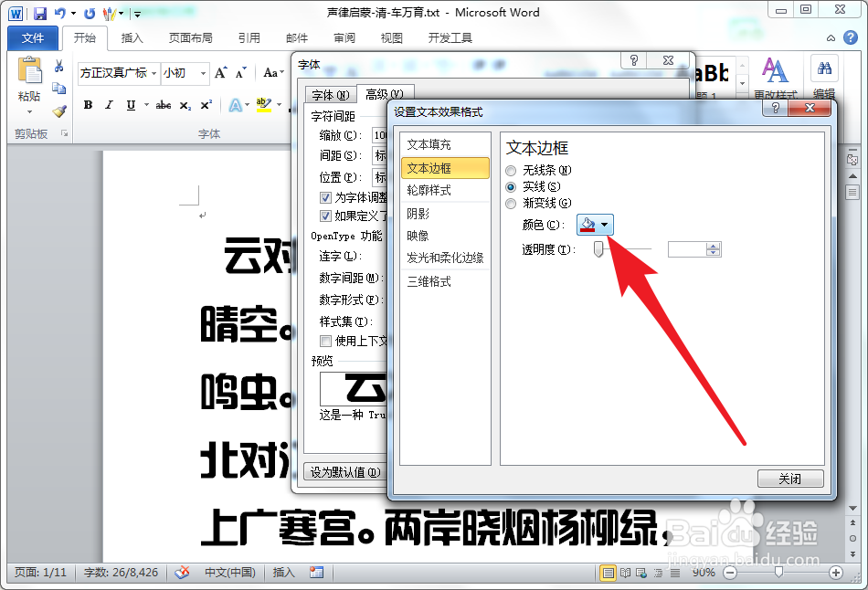Click the 关闭 button in effects dialog
The image size is (868, 590).
(x=789, y=478)
